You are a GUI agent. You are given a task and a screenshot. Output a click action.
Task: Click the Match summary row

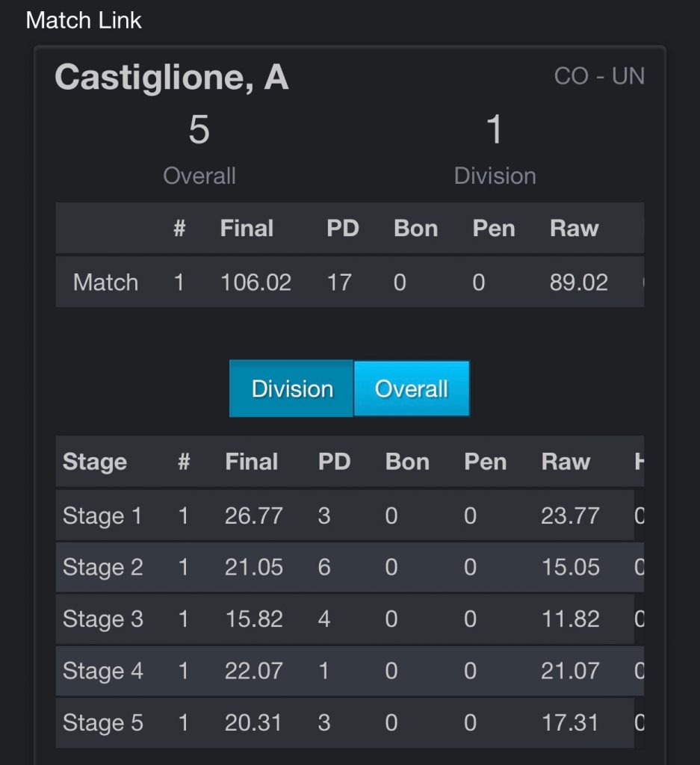click(350, 282)
